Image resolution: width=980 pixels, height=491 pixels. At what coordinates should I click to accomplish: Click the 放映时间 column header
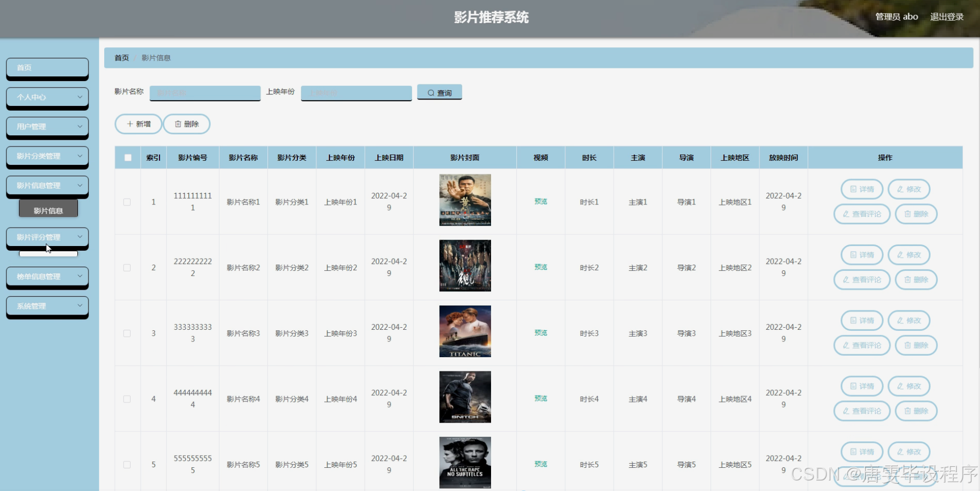coord(784,158)
